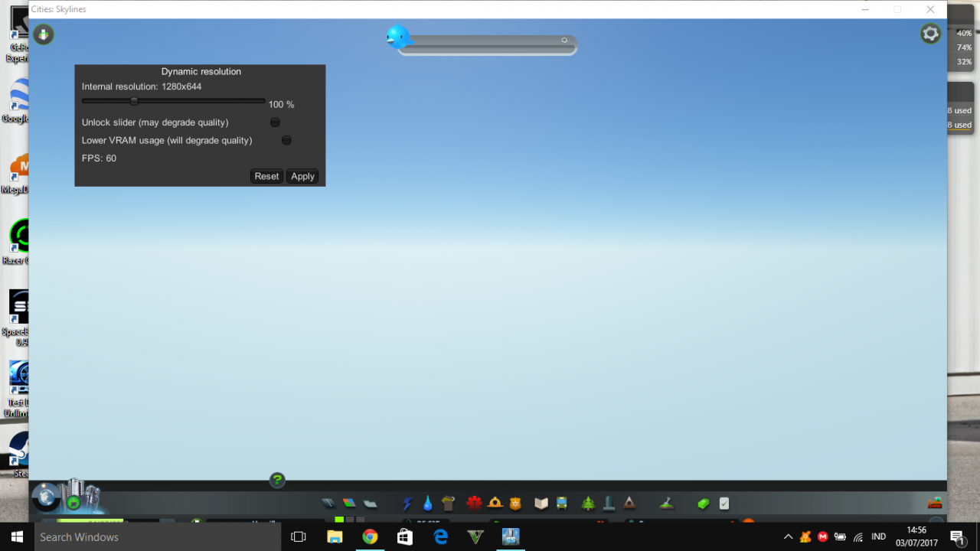Open the Education book menu

click(x=541, y=504)
